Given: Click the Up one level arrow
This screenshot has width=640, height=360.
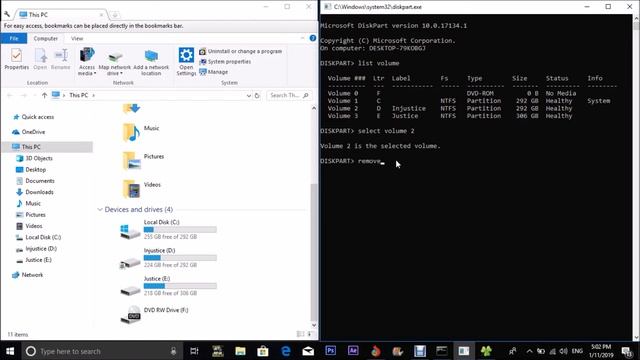Looking at the screenshot, I should click(44, 95).
